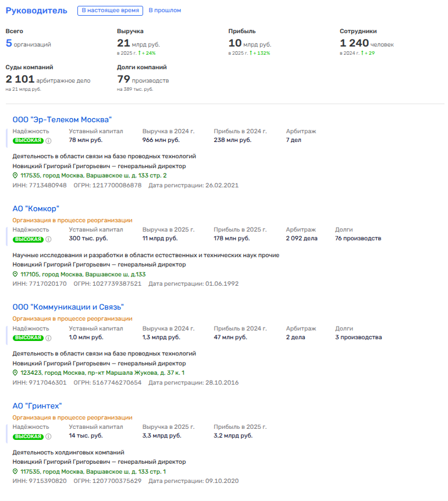448x501 pixels.
Task: Switch to the "В настоящее время" tab
Action: click(111, 10)
